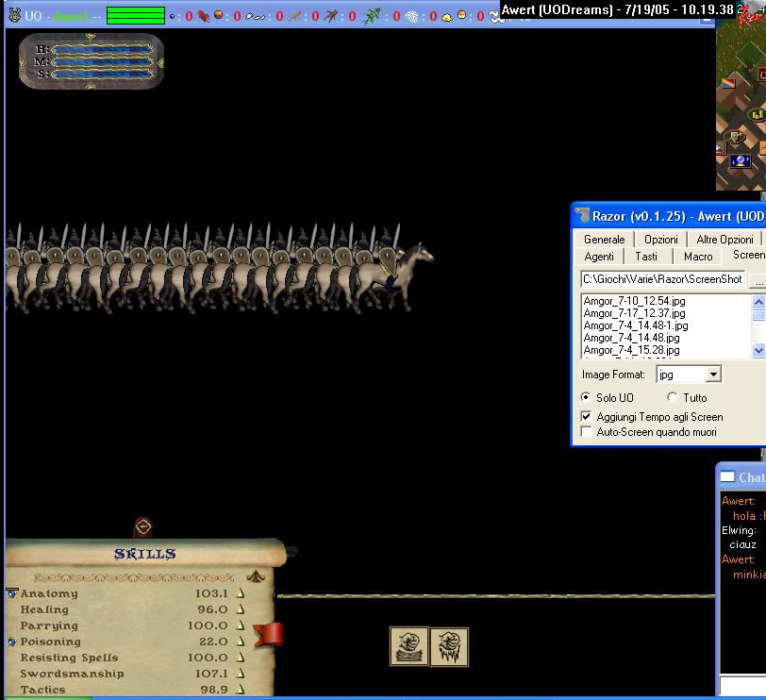The width and height of the screenshot is (766, 700).
Task: Click the screenshot folder path field
Action: [x=663, y=279]
